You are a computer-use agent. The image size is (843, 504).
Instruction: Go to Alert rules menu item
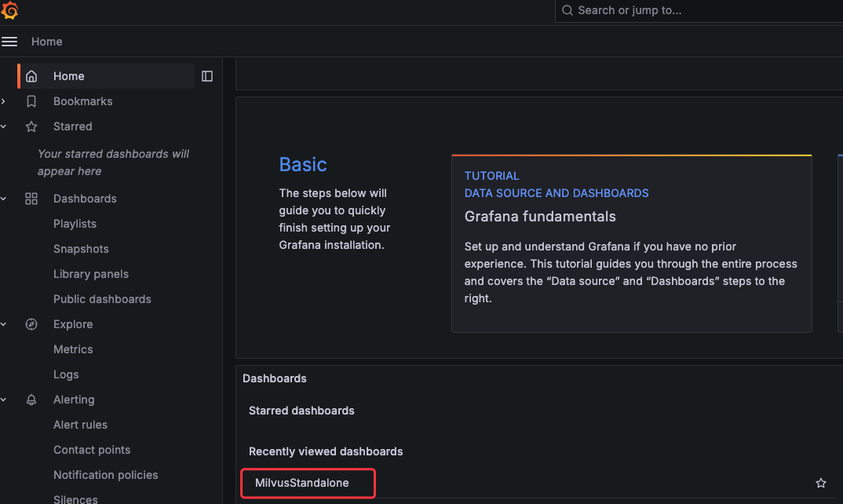pos(80,425)
